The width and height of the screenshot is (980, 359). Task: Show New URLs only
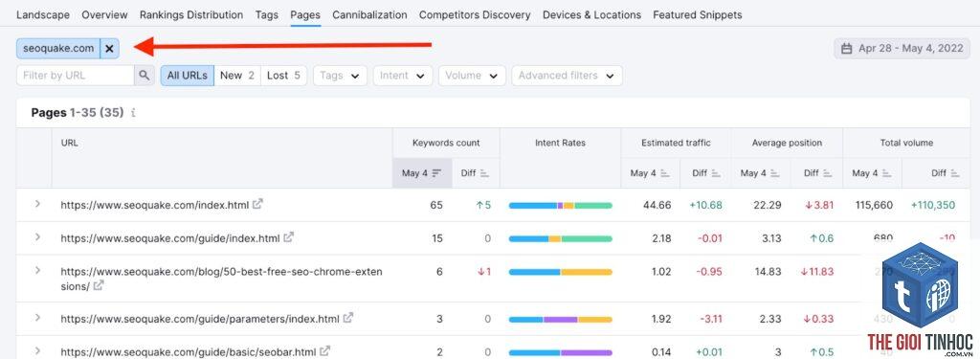tap(237, 75)
